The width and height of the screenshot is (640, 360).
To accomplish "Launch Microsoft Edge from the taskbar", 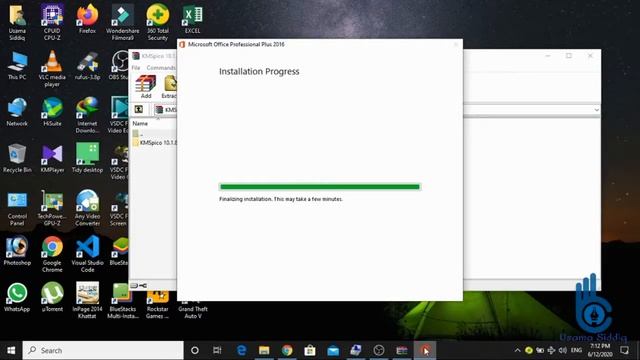I will (x=242, y=350).
